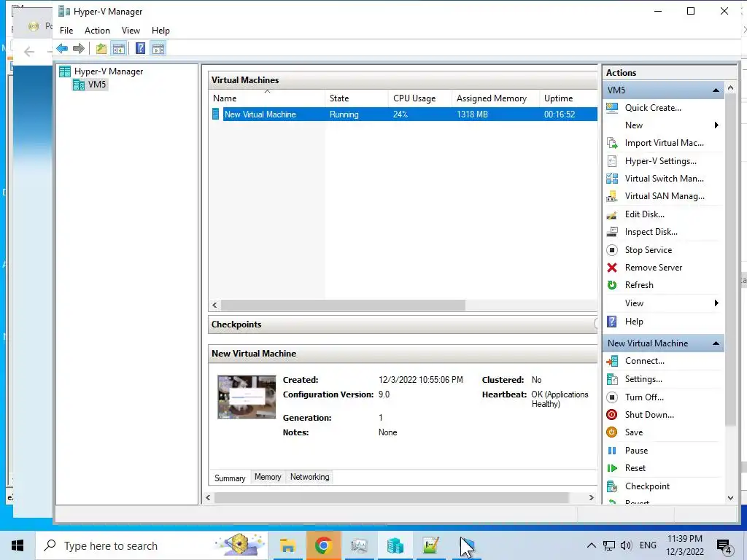
Task: Click the VM Settings icon
Action: (x=612, y=379)
